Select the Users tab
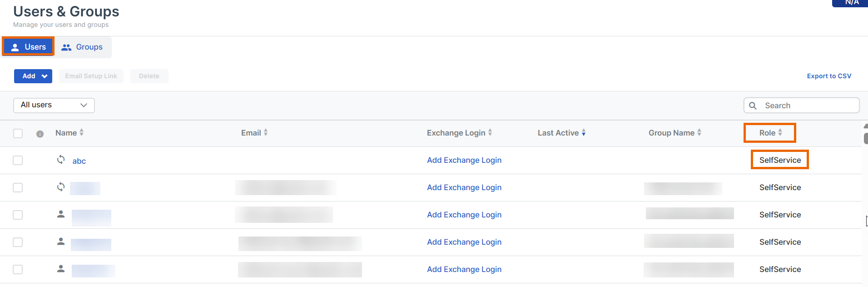The height and width of the screenshot is (287, 868). click(28, 47)
